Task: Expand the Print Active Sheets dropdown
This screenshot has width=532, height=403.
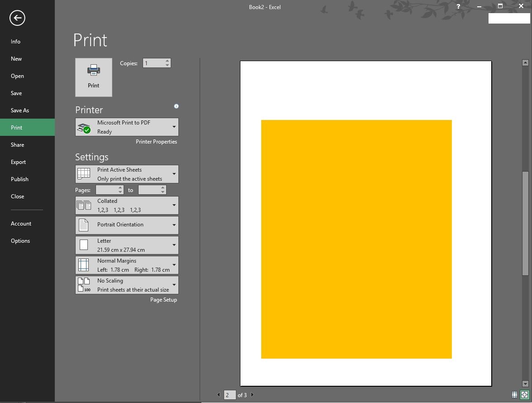Action: coord(127,174)
